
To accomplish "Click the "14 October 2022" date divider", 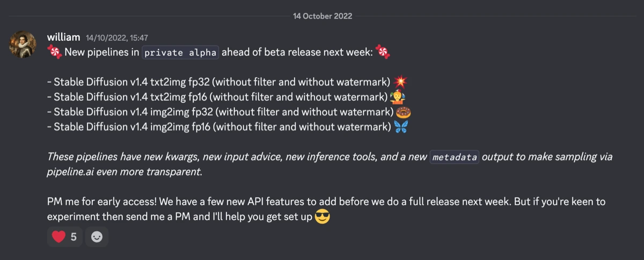I will pos(323,16).
